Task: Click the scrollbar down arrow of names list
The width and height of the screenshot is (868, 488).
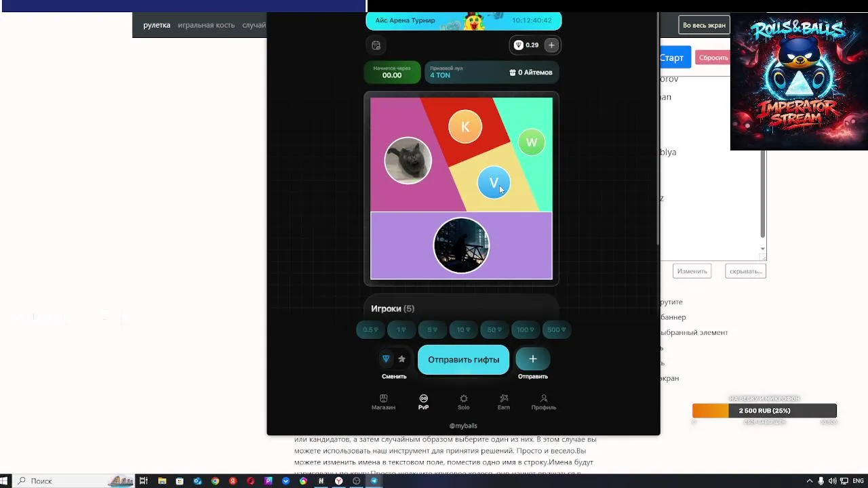Action: [763, 249]
